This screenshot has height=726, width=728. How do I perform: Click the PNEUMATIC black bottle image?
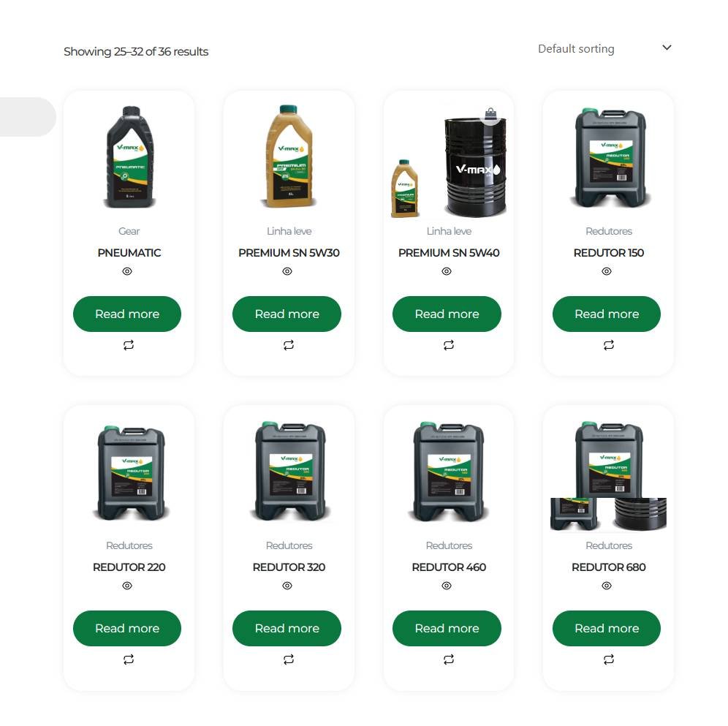[130, 157]
